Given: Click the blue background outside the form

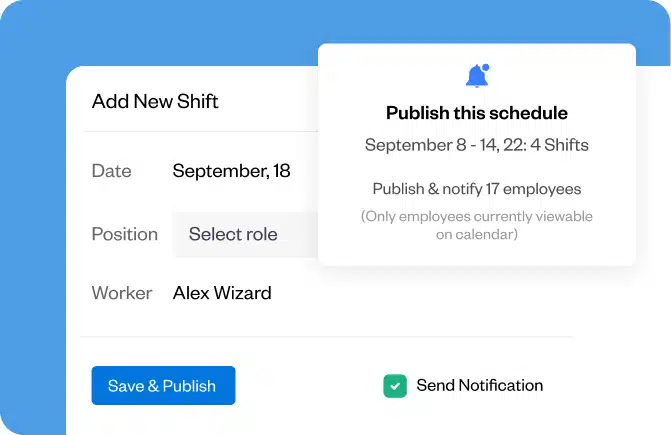Looking at the screenshot, I should click(30, 200).
